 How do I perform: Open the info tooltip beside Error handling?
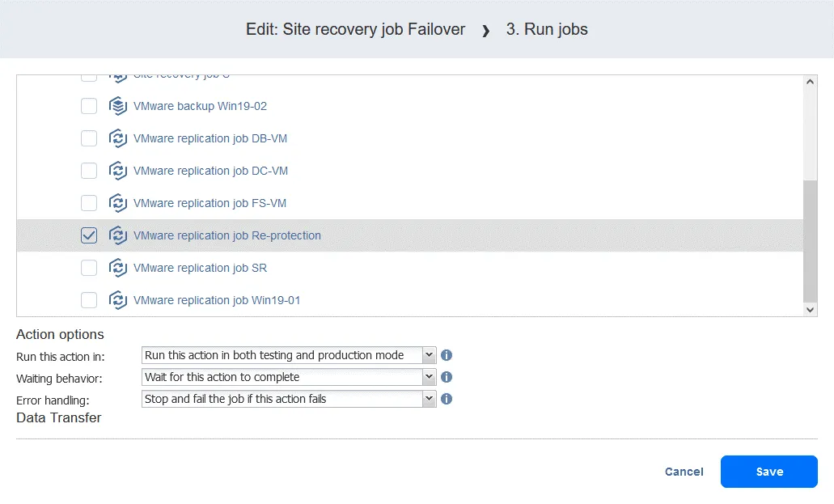[447, 398]
